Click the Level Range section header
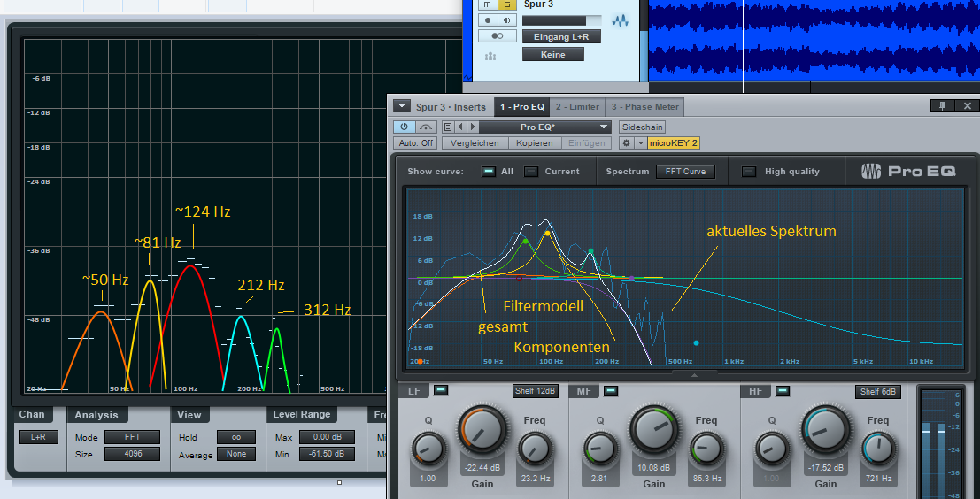 tap(302, 414)
